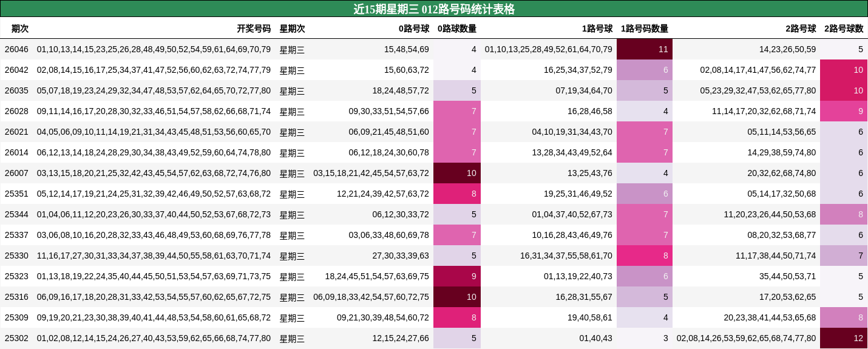Click period cell 26028

pyautogui.click(x=16, y=111)
